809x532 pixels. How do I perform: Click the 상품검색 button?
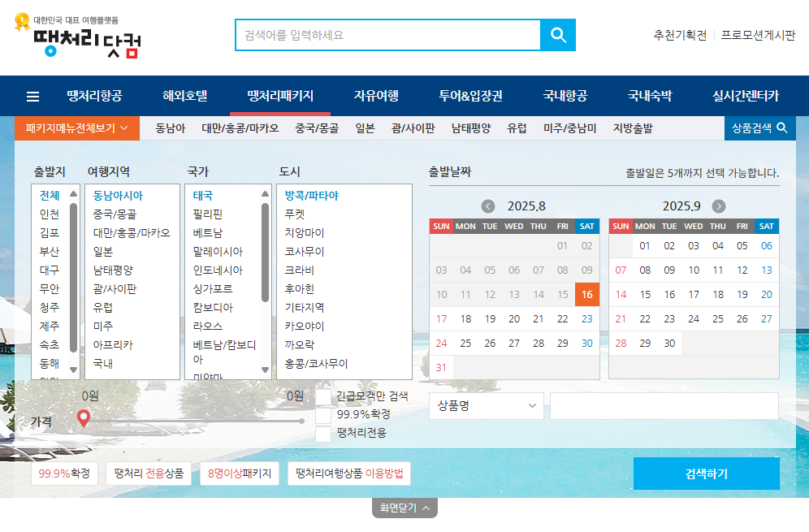760,128
